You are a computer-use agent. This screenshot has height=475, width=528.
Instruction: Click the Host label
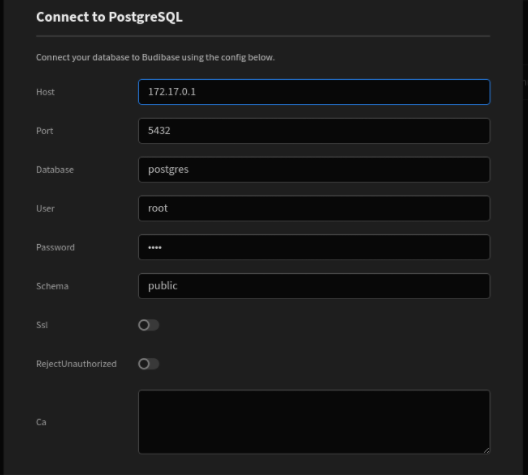point(45,92)
